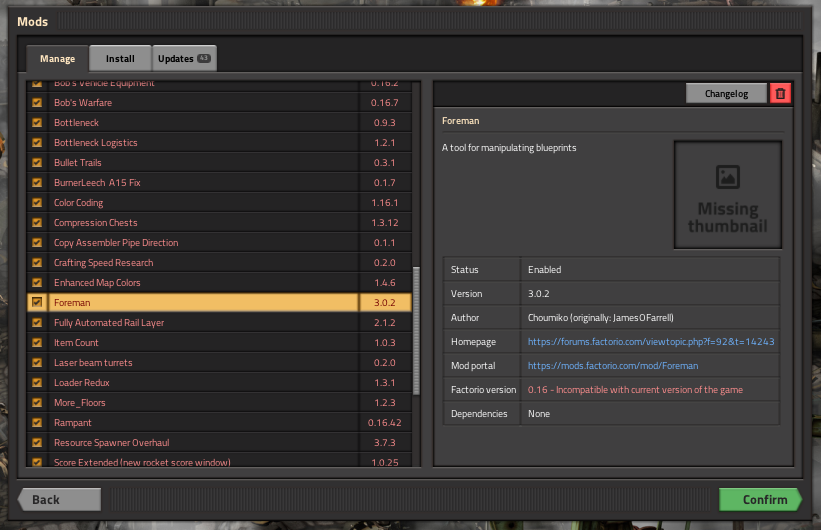
Task: Click the Enabled status value
Action: pyautogui.click(x=545, y=270)
